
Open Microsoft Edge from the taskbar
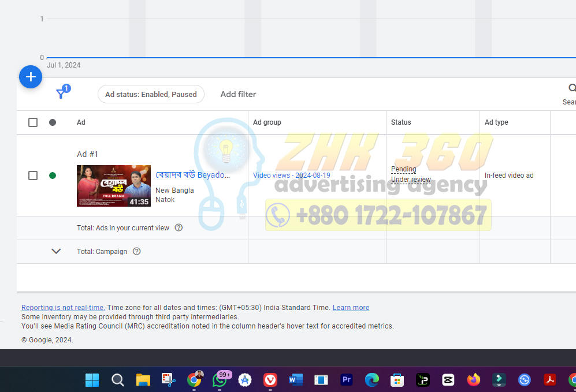click(371, 380)
